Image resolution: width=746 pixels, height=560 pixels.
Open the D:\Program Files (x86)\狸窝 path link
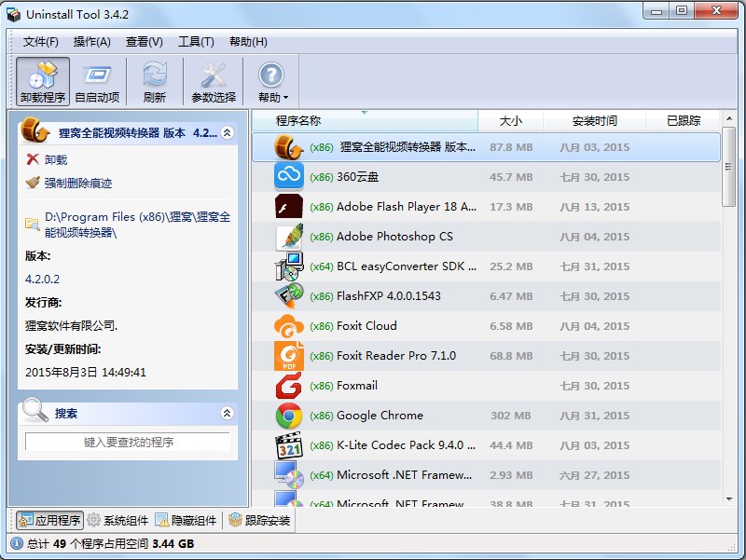coord(137,225)
